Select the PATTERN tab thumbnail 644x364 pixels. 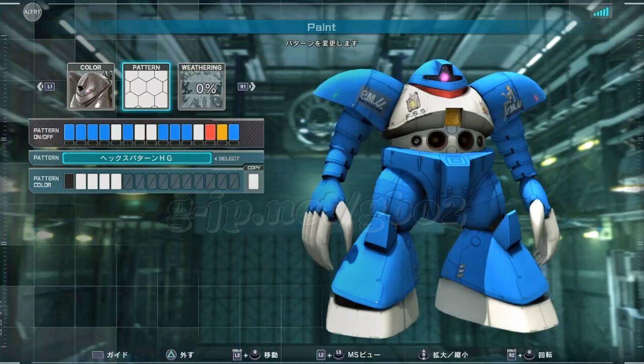146,86
